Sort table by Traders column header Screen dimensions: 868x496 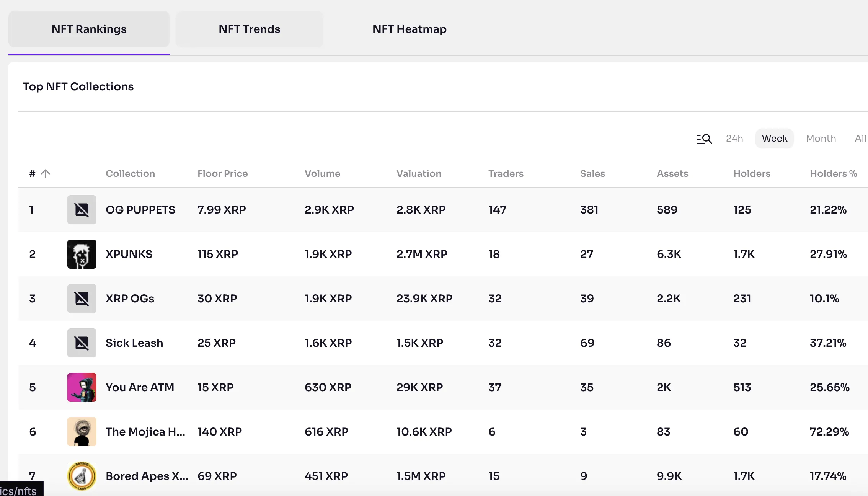(x=506, y=174)
